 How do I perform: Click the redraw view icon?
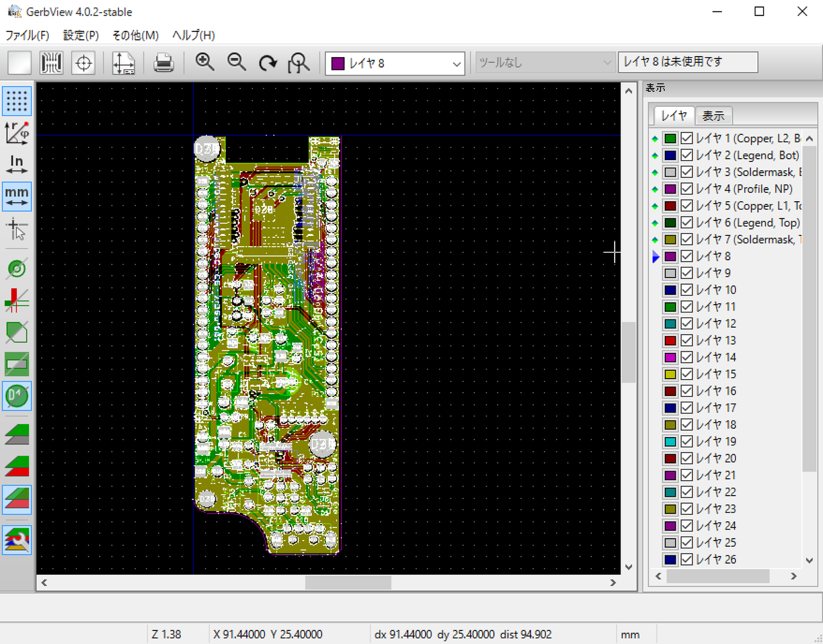click(x=267, y=63)
